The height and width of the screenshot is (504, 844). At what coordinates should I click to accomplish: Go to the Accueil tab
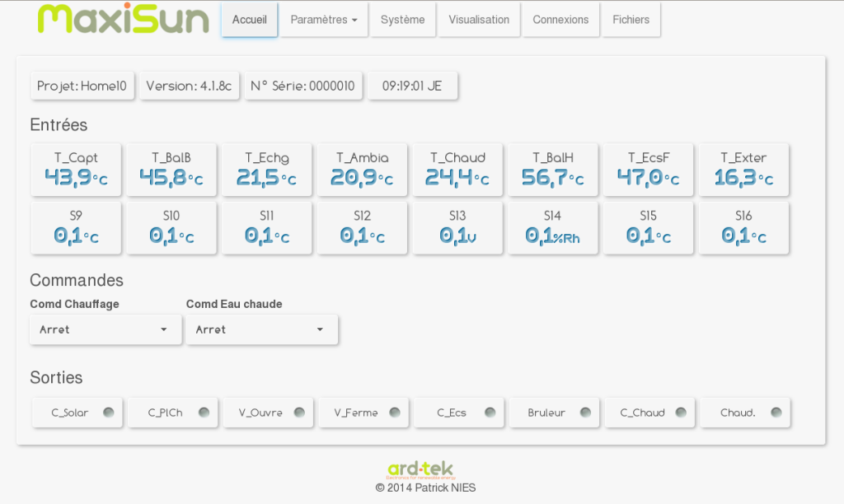(249, 20)
